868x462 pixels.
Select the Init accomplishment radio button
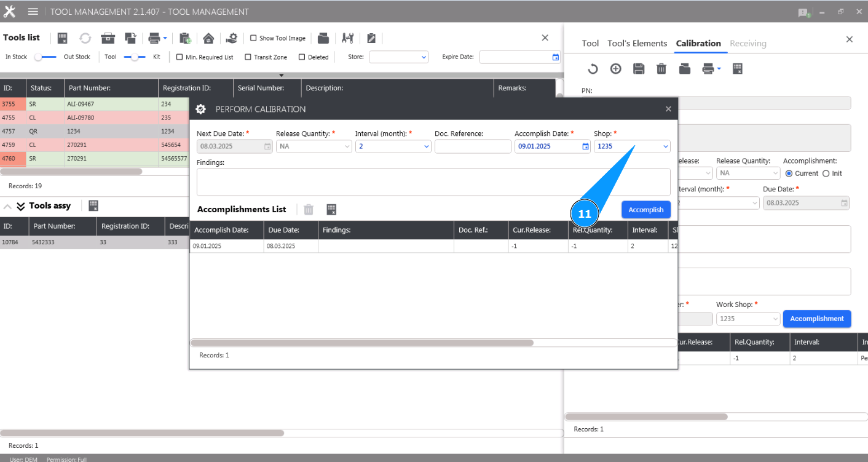826,173
